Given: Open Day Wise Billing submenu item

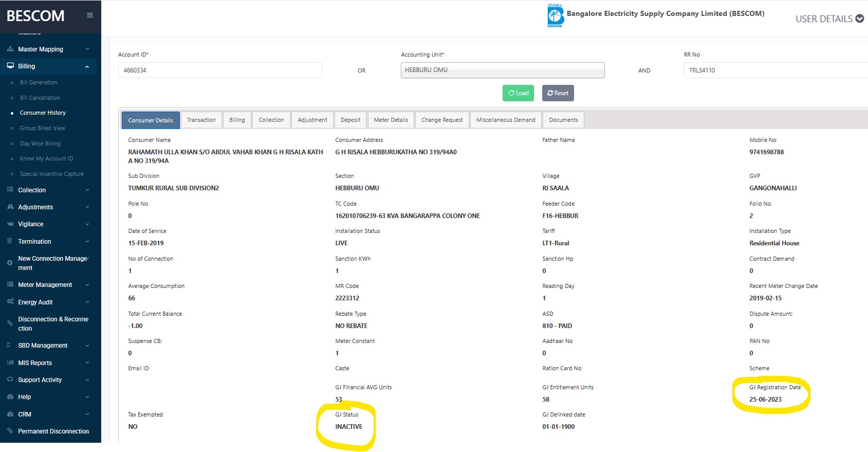Looking at the screenshot, I should 40,143.
